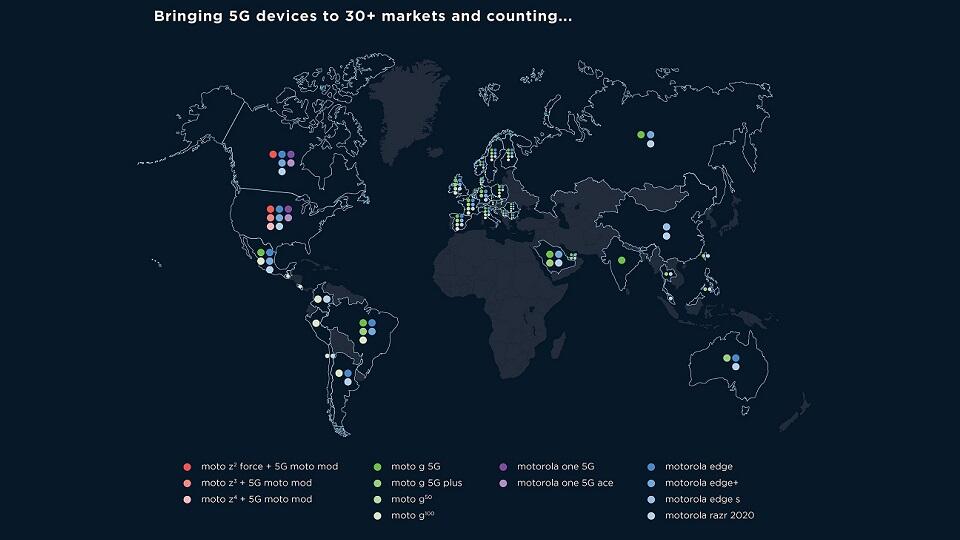Click the dot cluster over the United States
This screenshot has height=540, width=960.
click(279, 216)
